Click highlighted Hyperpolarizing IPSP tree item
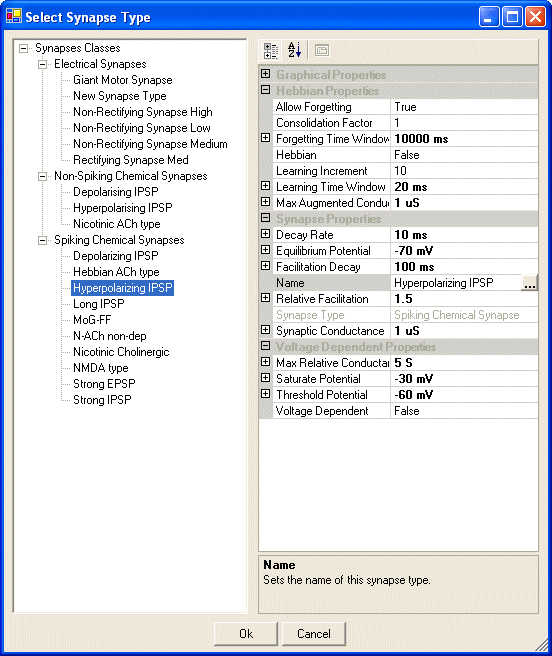Image resolution: width=552 pixels, height=656 pixels. [x=123, y=288]
